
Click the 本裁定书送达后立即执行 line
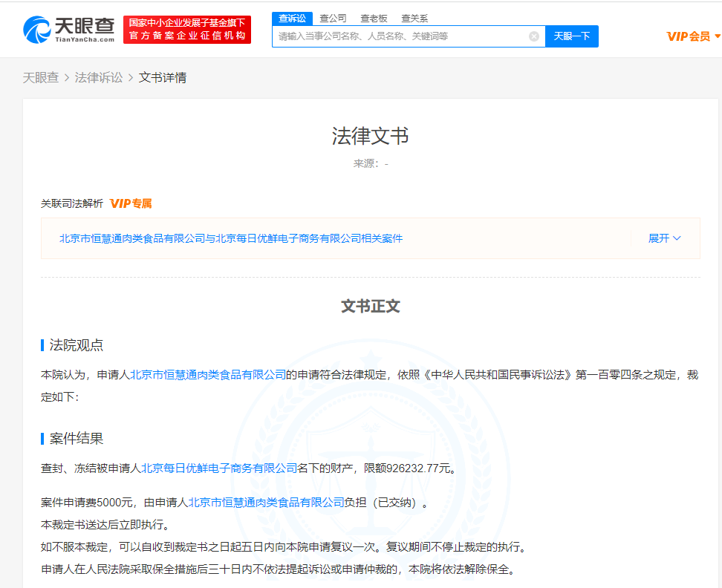click(x=107, y=524)
